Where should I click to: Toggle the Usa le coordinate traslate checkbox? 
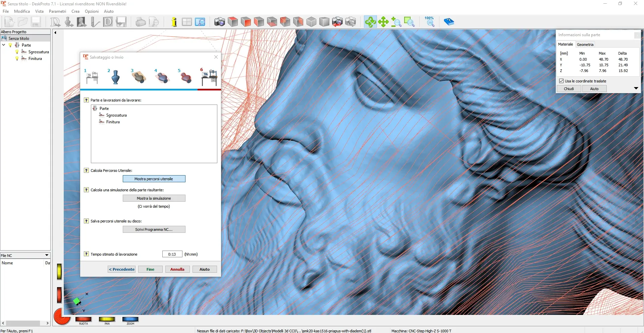pyautogui.click(x=561, y=81)
